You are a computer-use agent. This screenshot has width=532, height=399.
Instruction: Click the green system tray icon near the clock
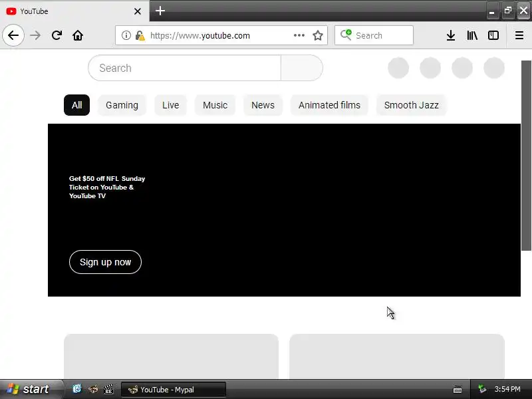[481, 388]
